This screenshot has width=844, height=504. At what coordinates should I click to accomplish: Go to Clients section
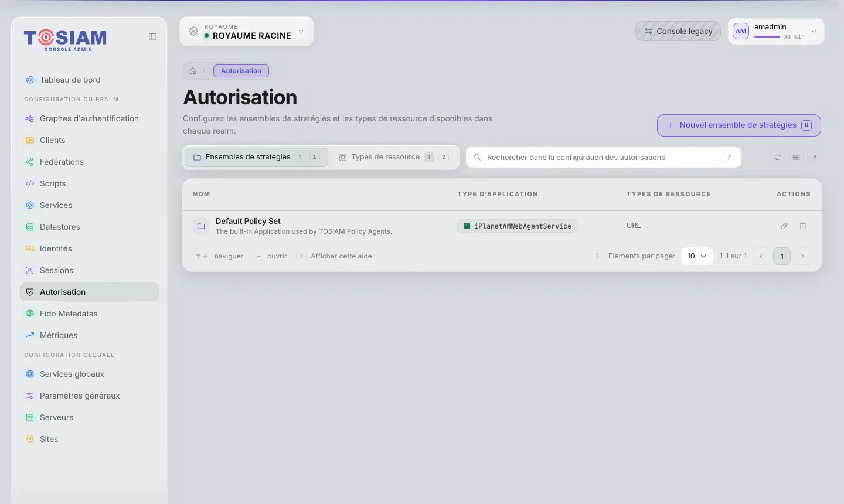point(89,140)
